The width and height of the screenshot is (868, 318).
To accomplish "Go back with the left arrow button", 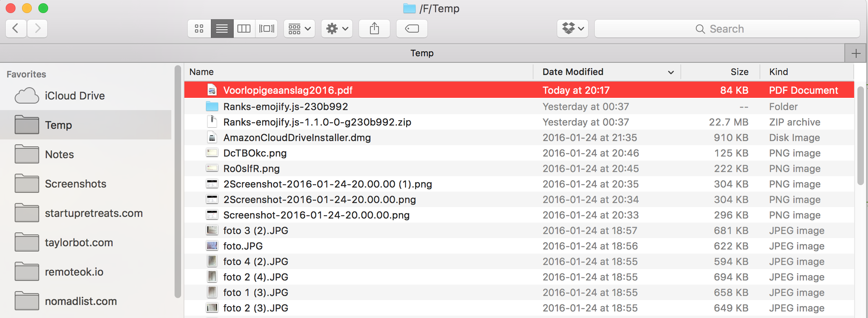I will coord(16,29).
